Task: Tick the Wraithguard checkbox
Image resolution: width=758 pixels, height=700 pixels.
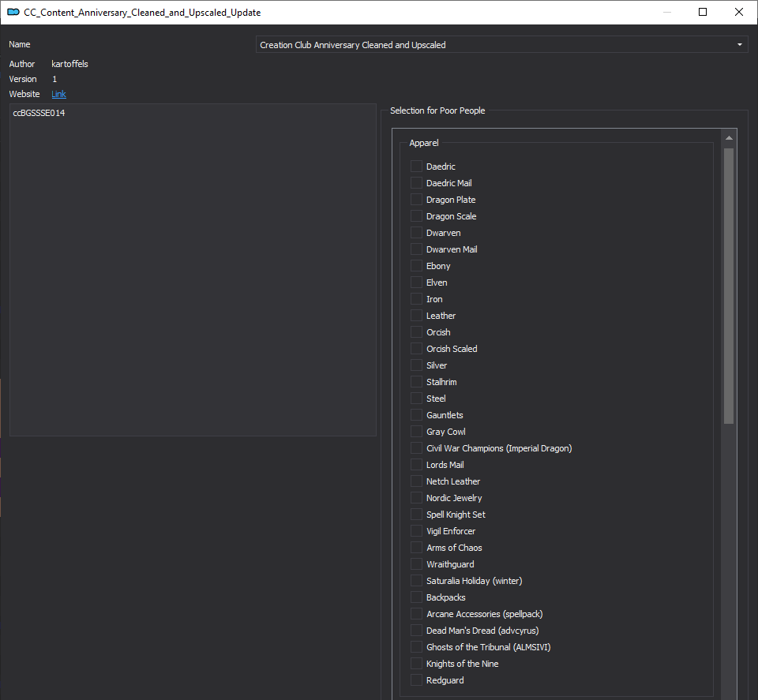Action: tap(416, 564)
